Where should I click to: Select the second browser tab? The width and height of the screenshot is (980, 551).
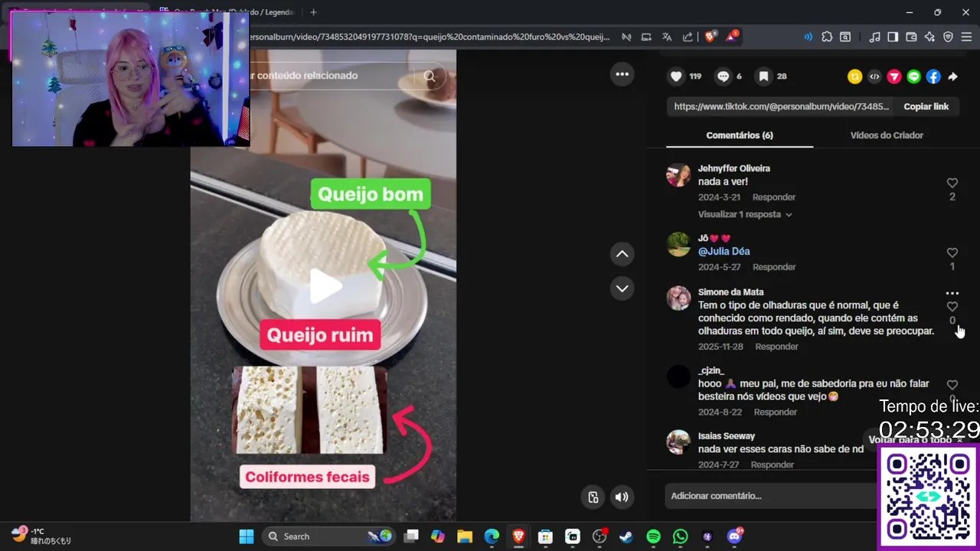click(227, 12)
